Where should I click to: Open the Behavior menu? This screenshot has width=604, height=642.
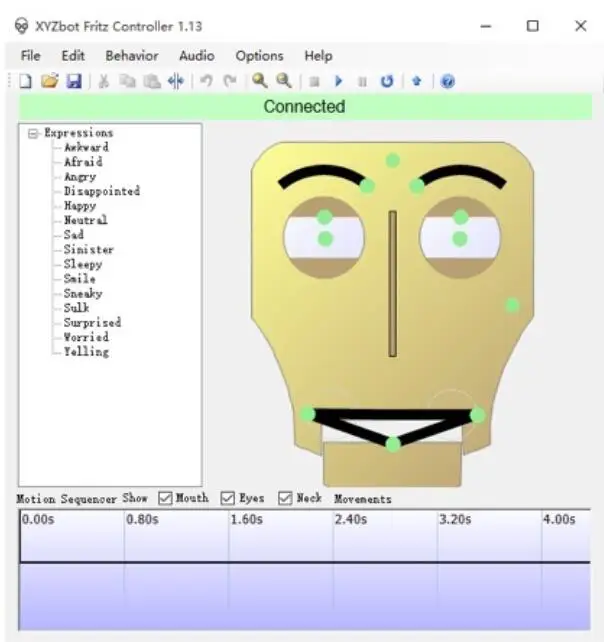pyautogui.click(x=132, y=56)
